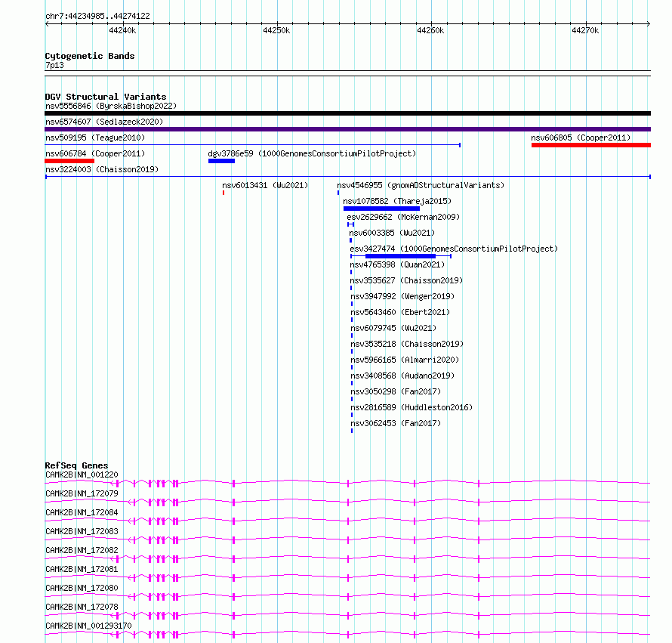The width and height of the screenshot is (672, 643).
Task: Select the RefSeq Genes track title
Action: tap(76, 465)
